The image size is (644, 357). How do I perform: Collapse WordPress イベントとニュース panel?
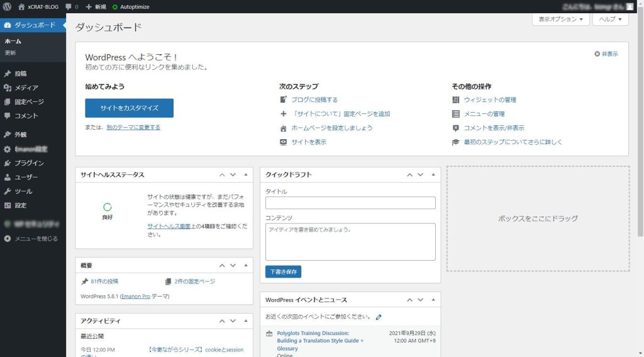(x=433, y=300)
